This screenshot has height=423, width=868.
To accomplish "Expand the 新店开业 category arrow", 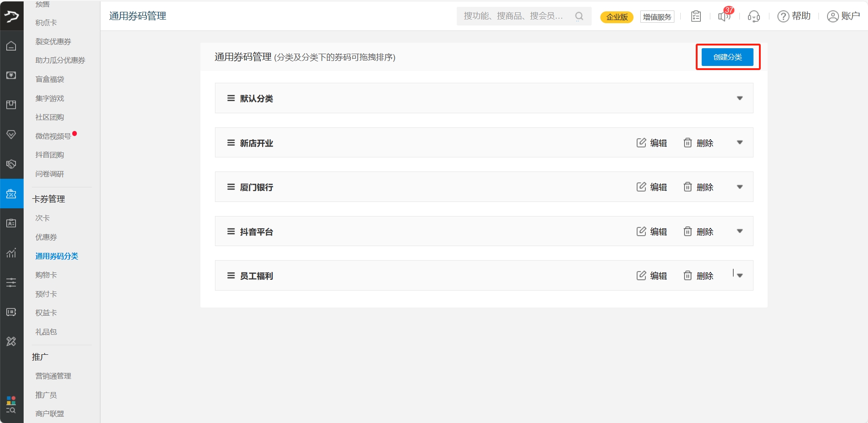I will pos(739,143).
